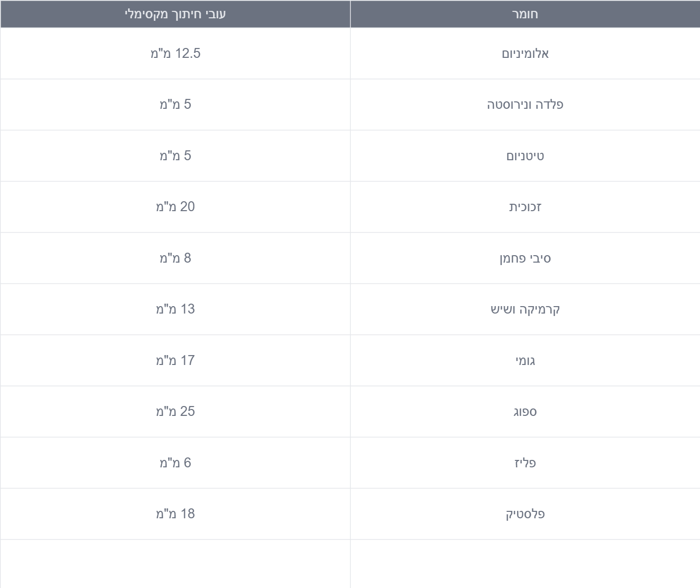Select the 13 מ"מ thickness cell
Image resolution: width=700 pixels, height=588 pixels.
tap(175, 309)
